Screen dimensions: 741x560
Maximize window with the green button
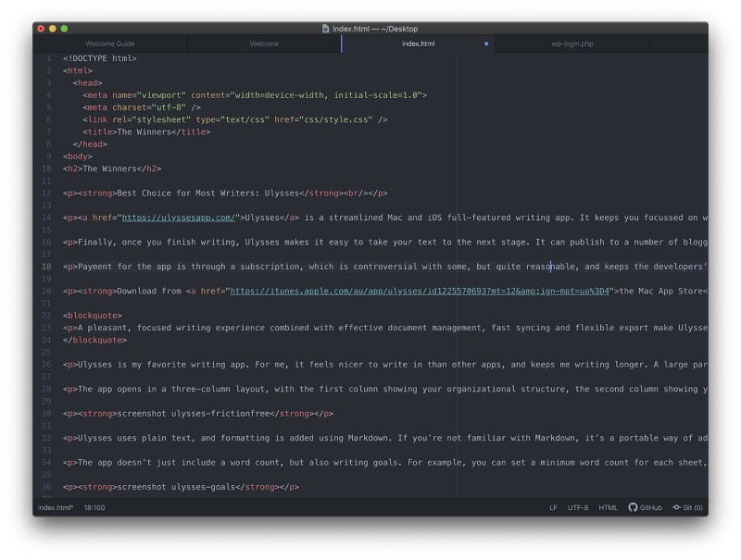[64, 29]
